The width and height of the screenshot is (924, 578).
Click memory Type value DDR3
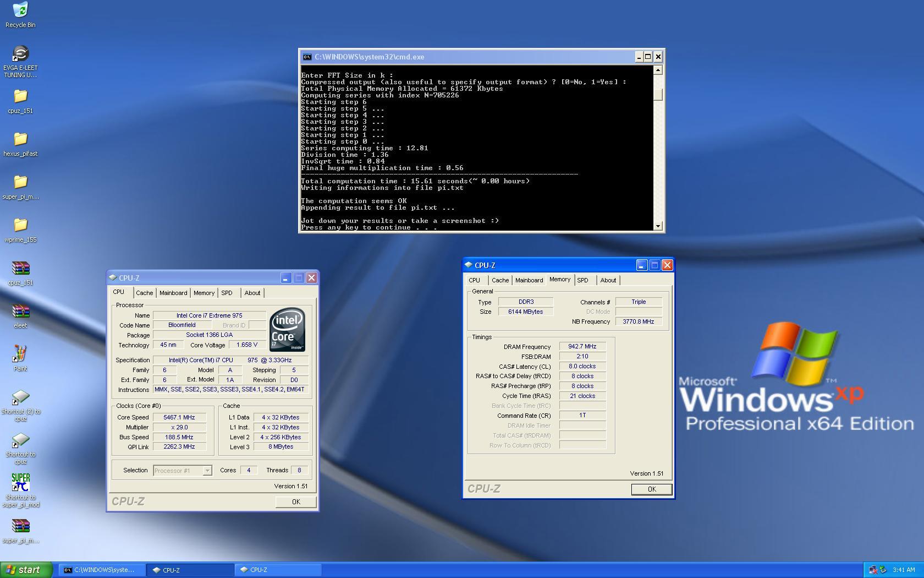tap(526, 302)
